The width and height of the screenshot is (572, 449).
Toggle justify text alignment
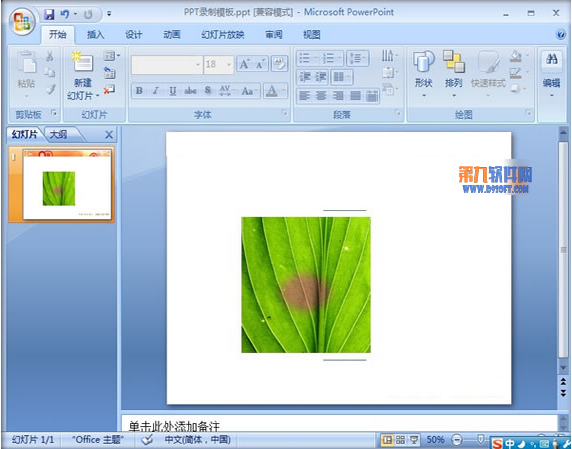[355, 96]
